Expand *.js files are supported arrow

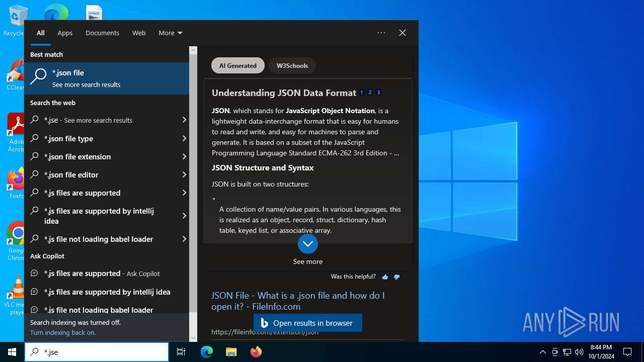tap(184, 193)
